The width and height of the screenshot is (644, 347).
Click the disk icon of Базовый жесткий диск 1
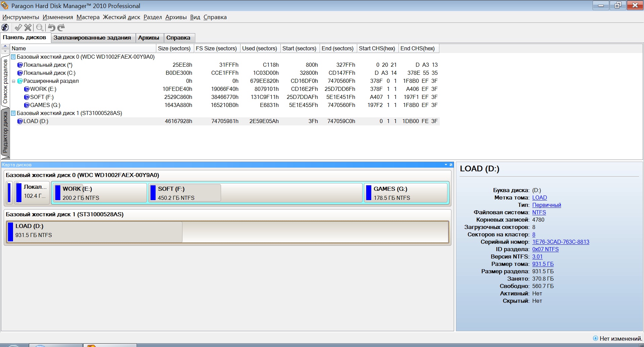[x=13, y=113]
